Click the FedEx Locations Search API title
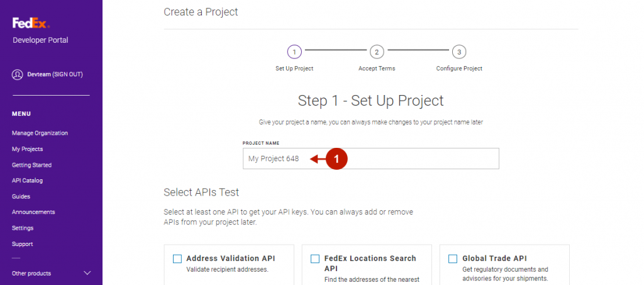 coord(370,263)
